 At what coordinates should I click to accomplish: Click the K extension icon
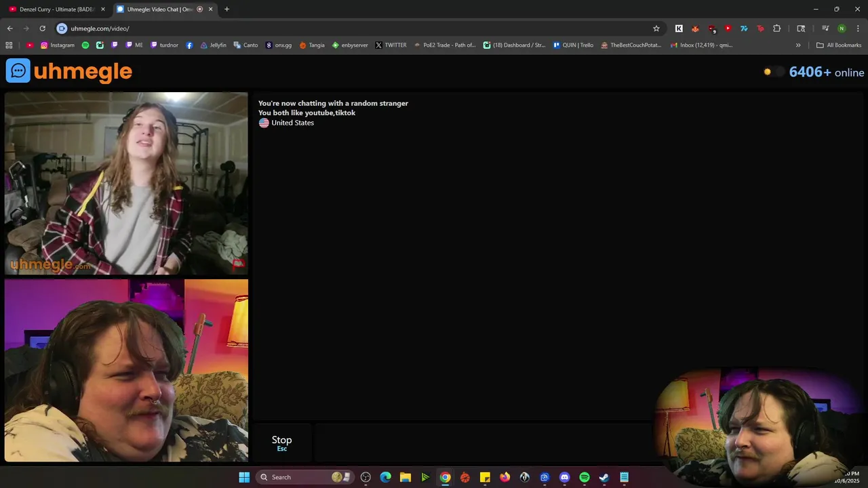click(x=679, y=28)
